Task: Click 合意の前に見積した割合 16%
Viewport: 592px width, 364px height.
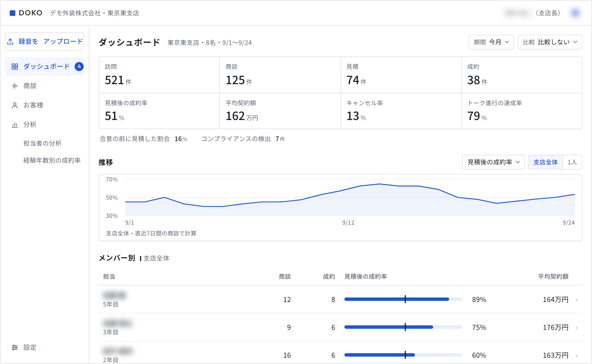Action: 143,139
